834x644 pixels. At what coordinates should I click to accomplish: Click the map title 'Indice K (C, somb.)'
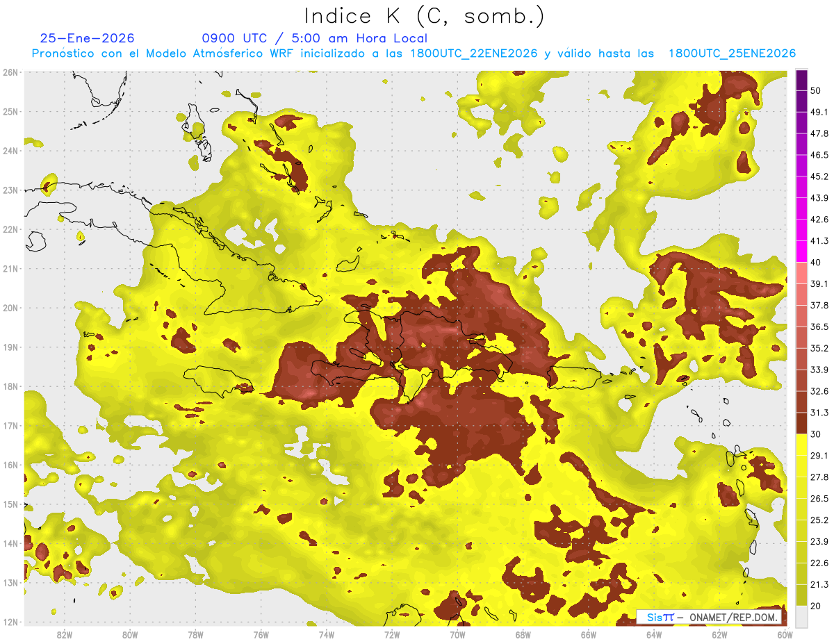[425, 16]
